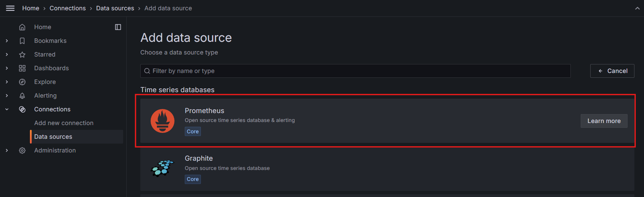Open the hamburger navigation menu
Viewport: 644px width, 197px height.
point(10,8)
